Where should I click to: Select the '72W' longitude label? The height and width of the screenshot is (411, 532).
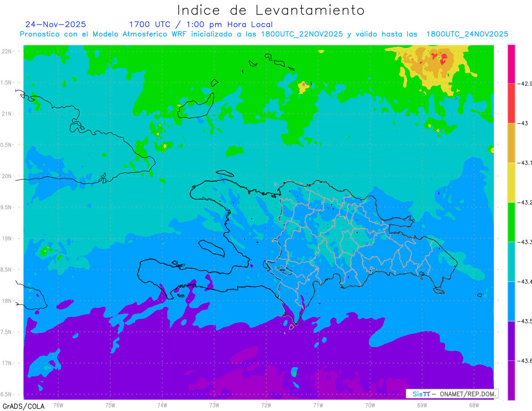pos(266,405)
